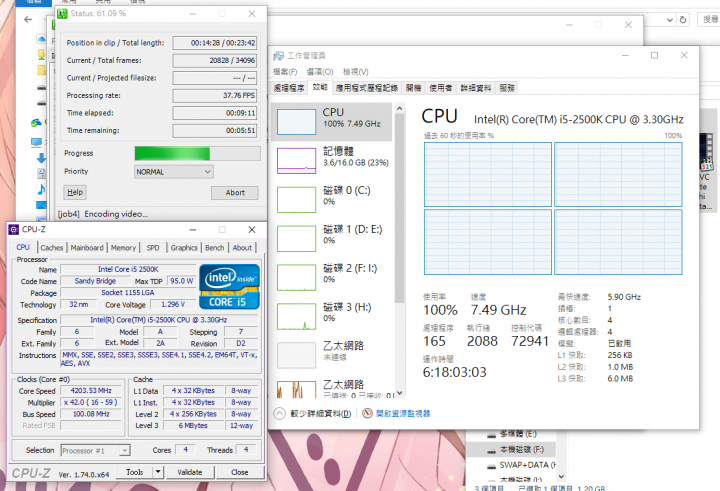Click the OneDrive cloud icon in Explorer sidebar
The height and width of the screenshot is (491, 720).
coord(42,39)
